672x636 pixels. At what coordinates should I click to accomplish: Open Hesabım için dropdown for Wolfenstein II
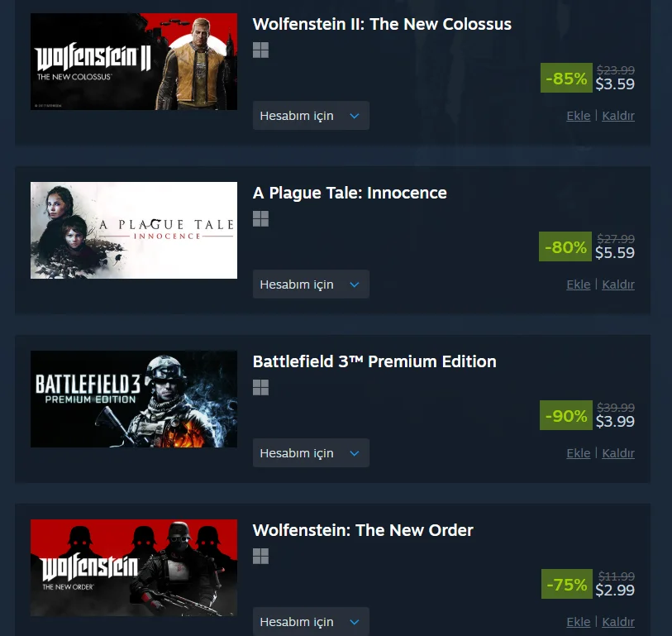coord(311,115)
